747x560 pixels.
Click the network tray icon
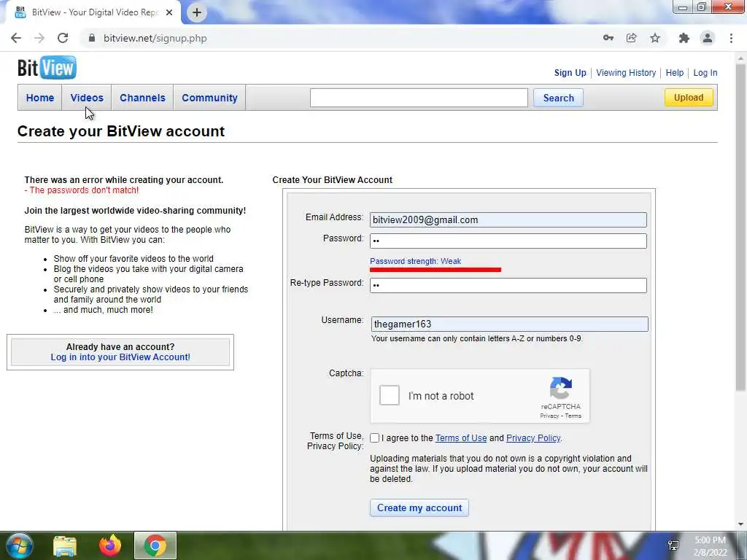tap(673, 545)
